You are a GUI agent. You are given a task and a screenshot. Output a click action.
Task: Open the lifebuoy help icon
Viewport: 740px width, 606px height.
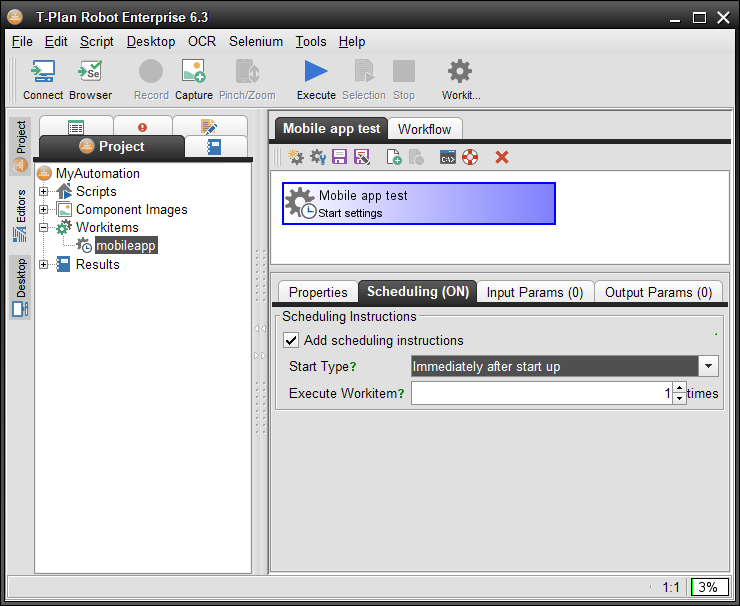470,157
